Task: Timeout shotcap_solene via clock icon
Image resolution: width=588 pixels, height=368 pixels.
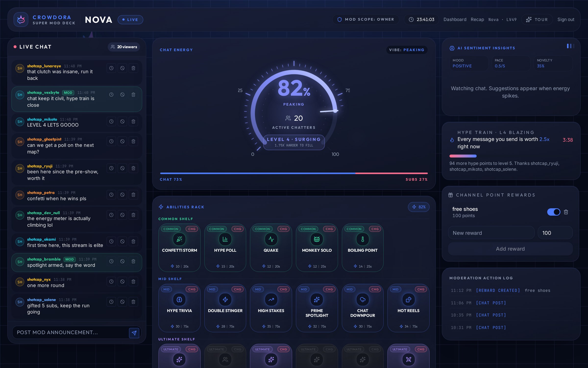Action: 111,302
